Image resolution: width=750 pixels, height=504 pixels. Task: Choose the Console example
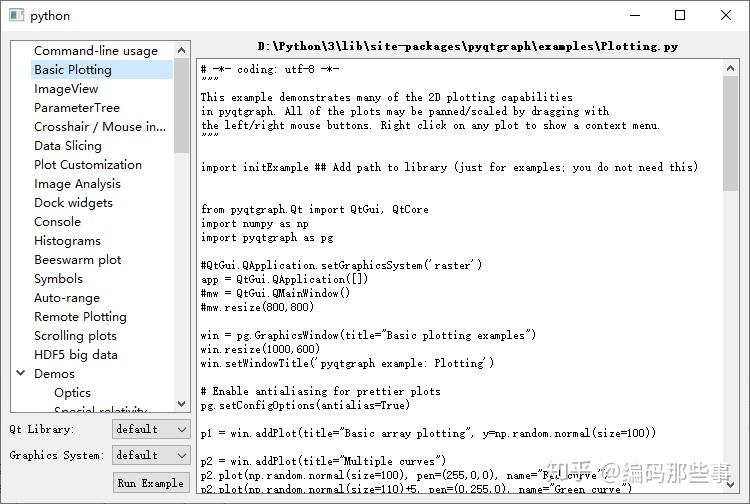pos(57,222)
